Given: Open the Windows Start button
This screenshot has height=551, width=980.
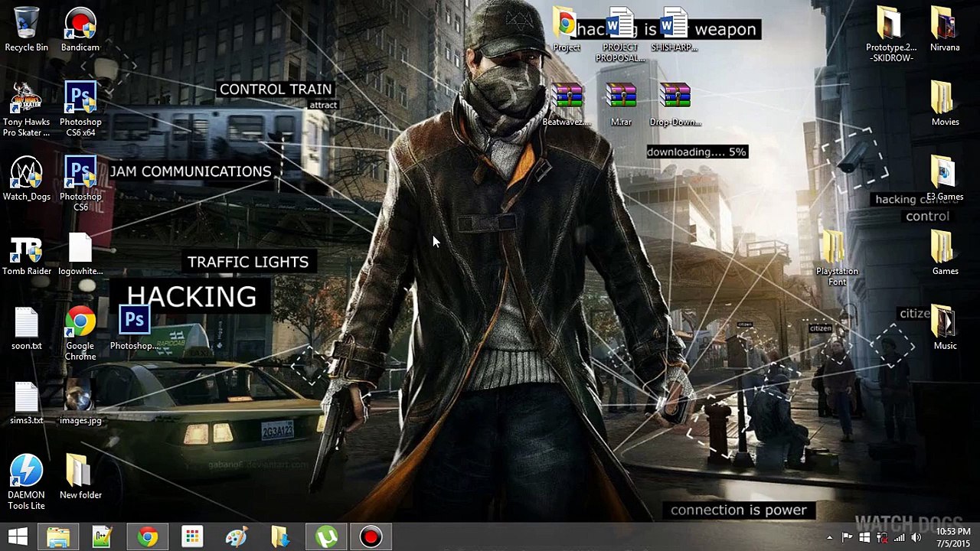Looking at the screenshot, I should [x=18, y=537].
